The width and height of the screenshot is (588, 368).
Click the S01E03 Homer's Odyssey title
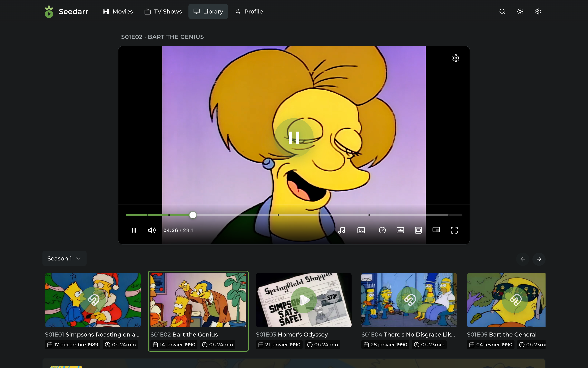pos(292,335)
